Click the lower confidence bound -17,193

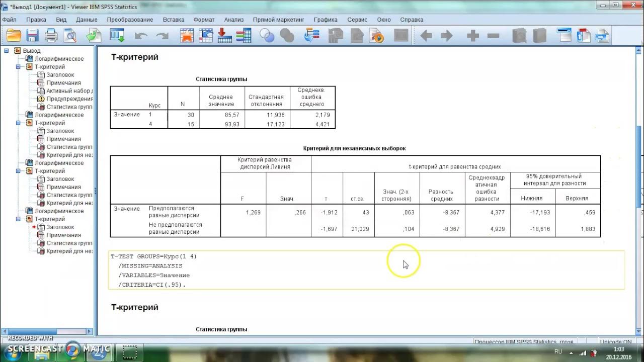click(x=539, y=213)
